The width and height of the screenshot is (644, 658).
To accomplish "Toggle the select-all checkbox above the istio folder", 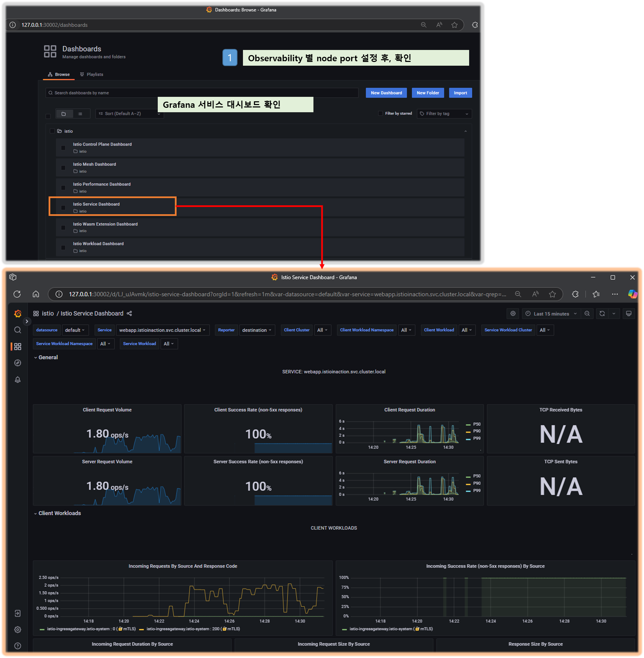I will pos(48,116).
